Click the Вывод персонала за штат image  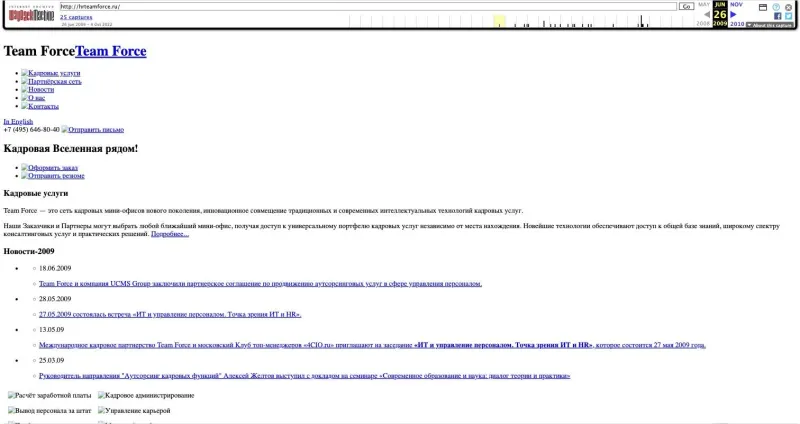[x=49, y=411]
